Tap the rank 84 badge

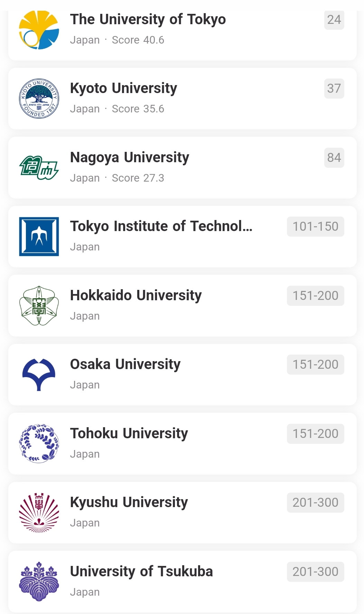pyautogui.click(x=334, y=158)
